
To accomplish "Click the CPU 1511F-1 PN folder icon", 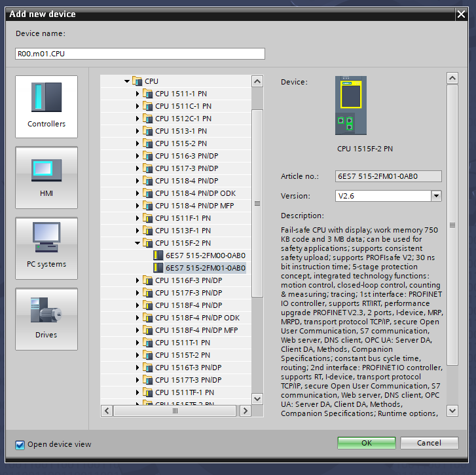I will (147, 218).
